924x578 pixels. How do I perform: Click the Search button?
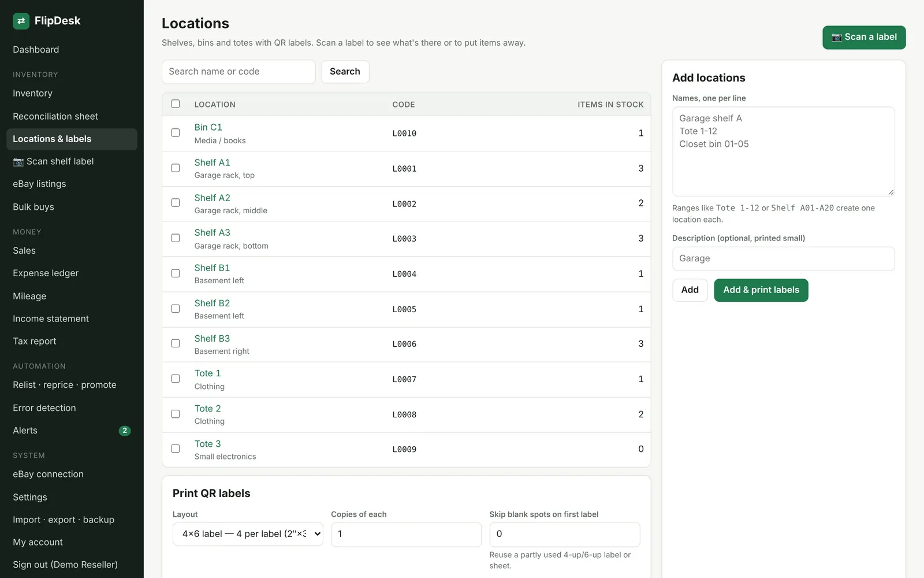click(345, 72)
